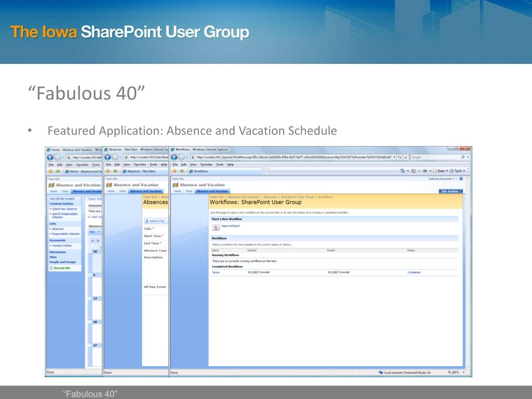The height and width of the screenshot is (399, 532).
Task: Click Submit New Absence link
Action: pos(64,209)
